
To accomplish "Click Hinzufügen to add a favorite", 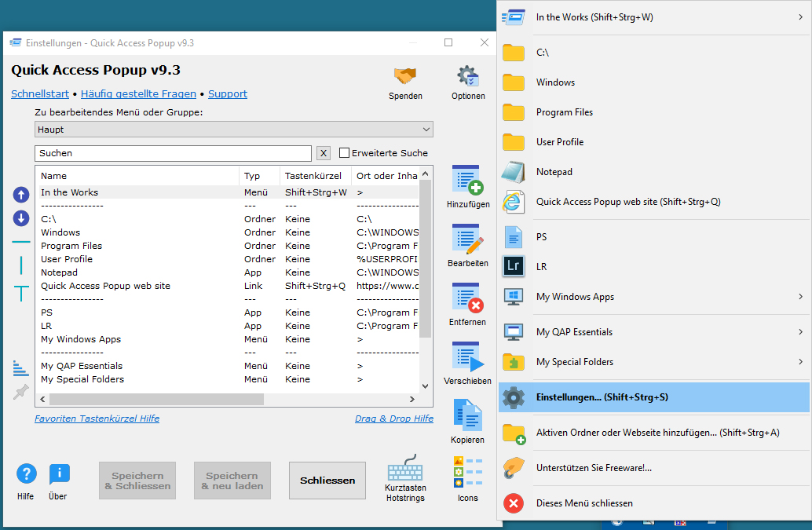I will coord(467,180).
